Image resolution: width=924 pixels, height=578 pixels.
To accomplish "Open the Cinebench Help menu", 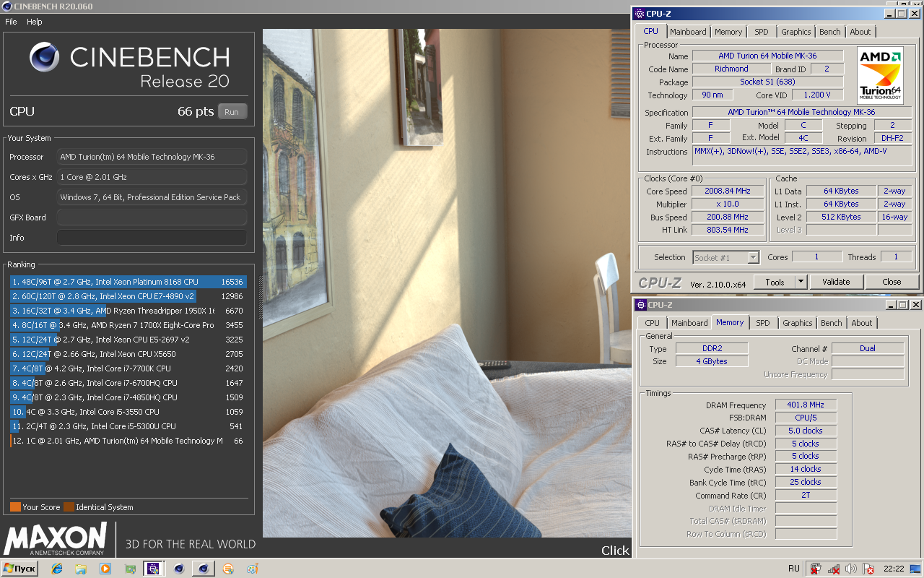I will point(35,22).
